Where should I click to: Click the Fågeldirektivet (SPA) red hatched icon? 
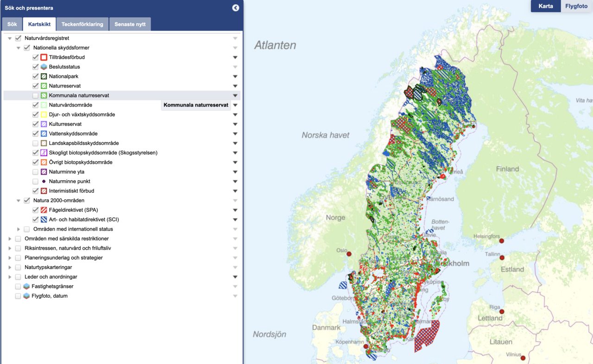[x=44, y=210]
